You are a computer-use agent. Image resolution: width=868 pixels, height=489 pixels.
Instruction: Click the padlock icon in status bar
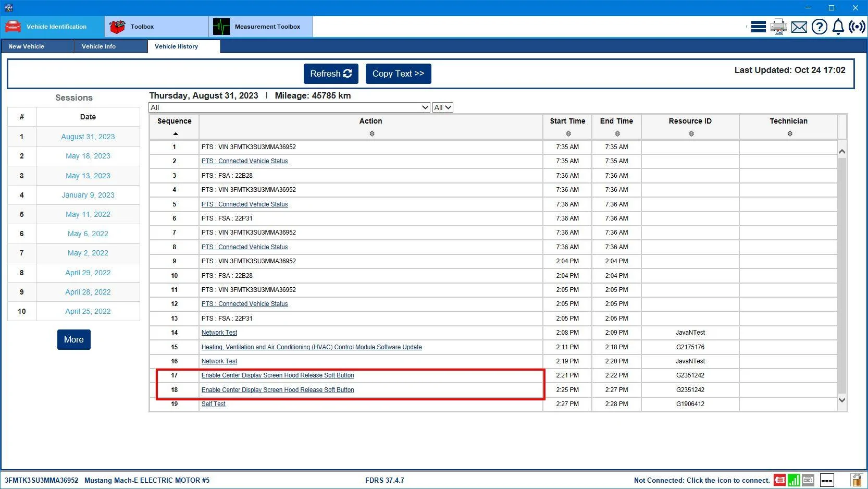856,480
